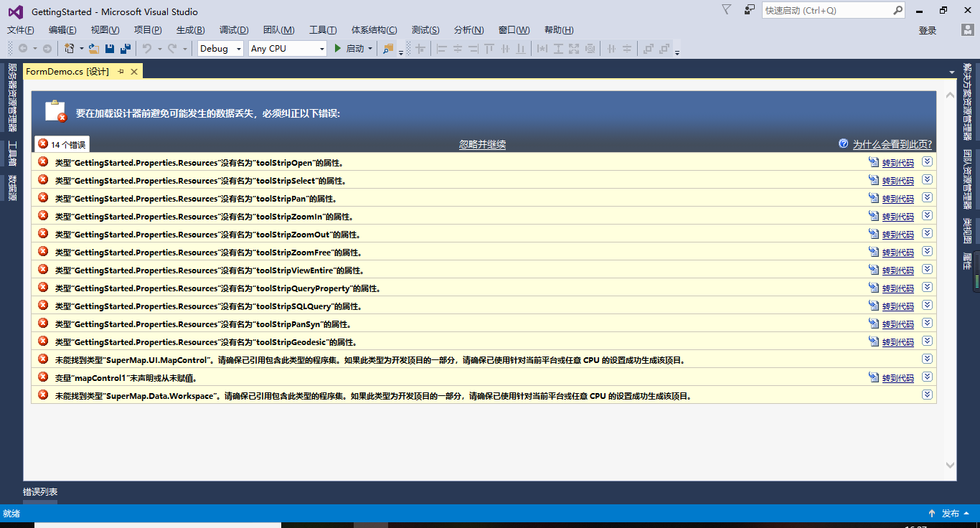This screenshot has height=528, width=980.
Task: Click the Align Lefts layout icon
Action: tap(442, 49)
